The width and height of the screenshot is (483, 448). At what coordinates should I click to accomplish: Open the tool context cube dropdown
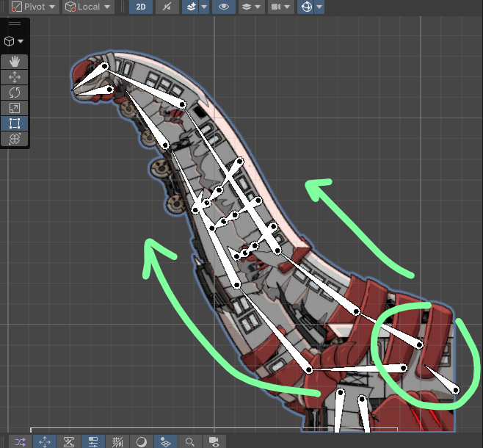14,41
